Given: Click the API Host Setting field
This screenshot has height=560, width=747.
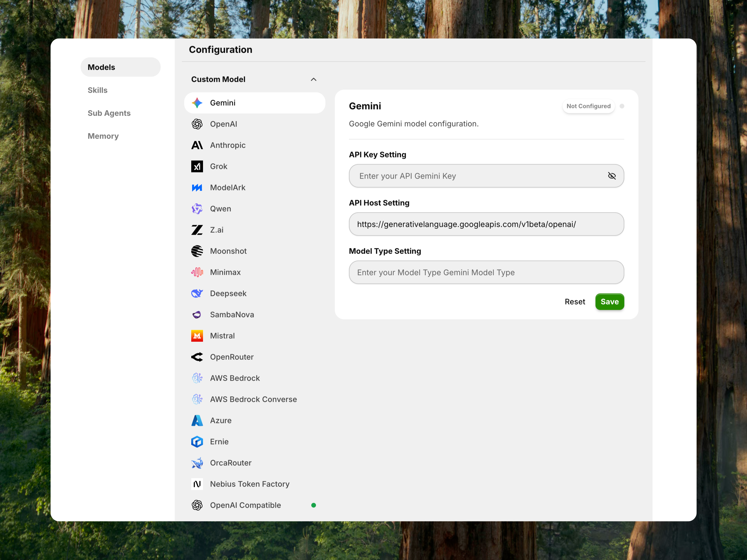Looking at the screenshot, I should click(486, 224).
